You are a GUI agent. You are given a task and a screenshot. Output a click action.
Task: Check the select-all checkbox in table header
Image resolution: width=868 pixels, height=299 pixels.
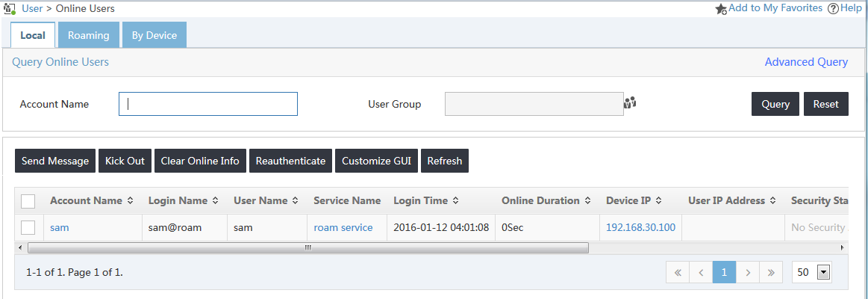(x=28, y=201)
